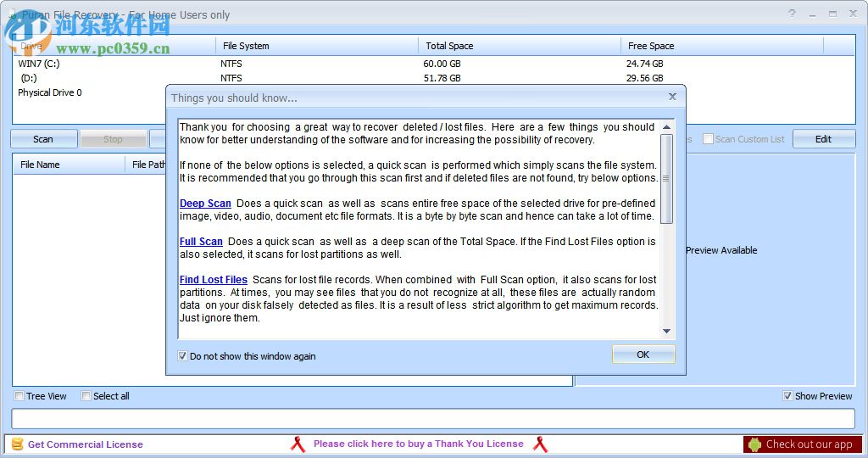Click the 24.74 GB free space value
Screen dimensions: 868x458
(644, 64)
